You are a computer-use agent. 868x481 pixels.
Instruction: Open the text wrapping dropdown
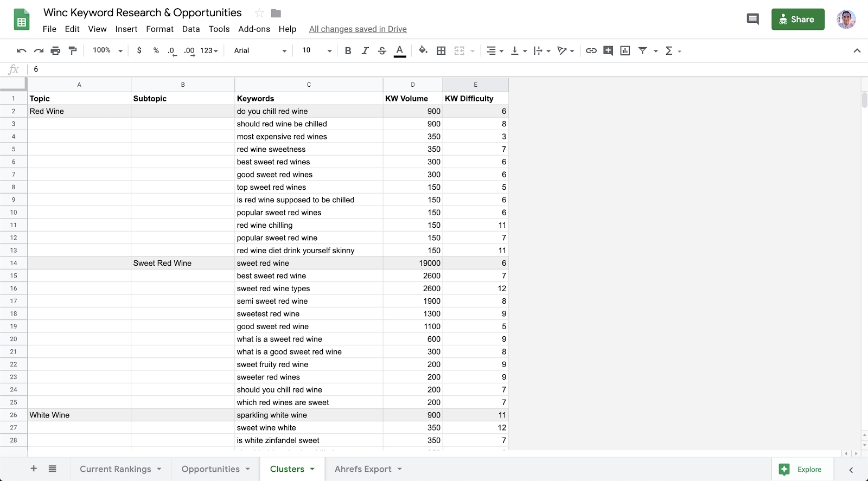pos(542,50)
